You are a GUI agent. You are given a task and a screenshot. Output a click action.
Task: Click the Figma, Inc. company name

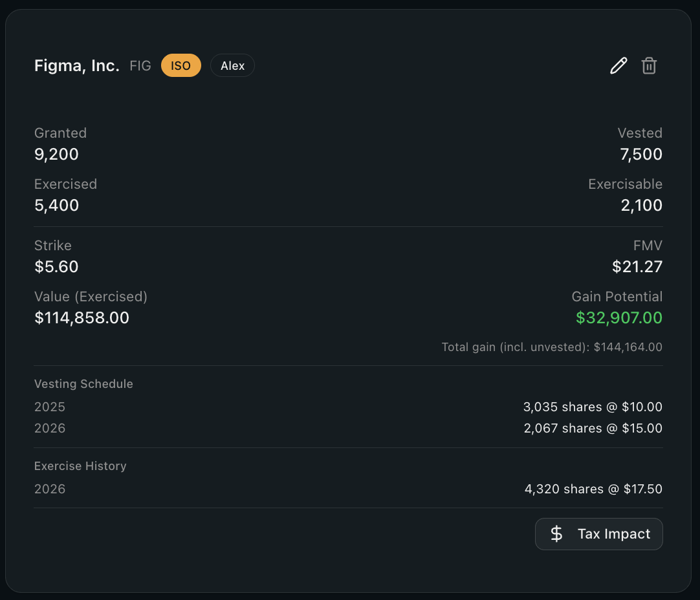[x=77, y=66]
